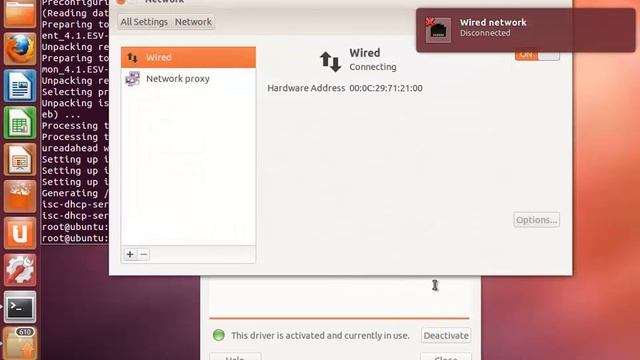Click the disconnected network notification icon

click(x=438, y=30)
